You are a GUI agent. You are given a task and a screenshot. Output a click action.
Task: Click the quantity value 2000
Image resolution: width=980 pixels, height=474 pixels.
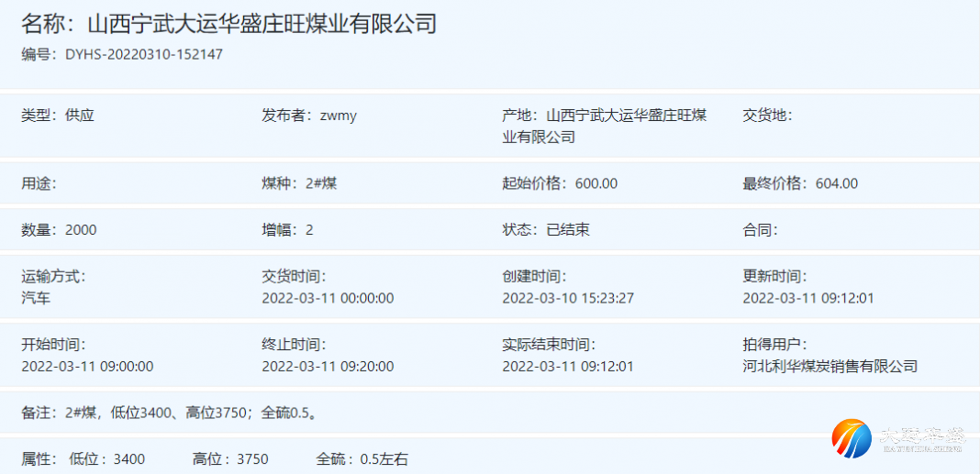coord(81,230)
